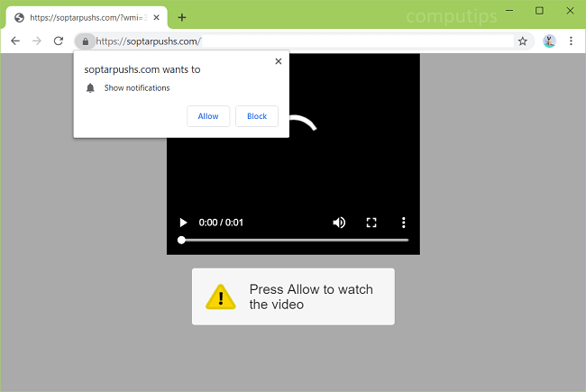Click the lock site info icon
The image size is (586, 392).
click(85, 41)
